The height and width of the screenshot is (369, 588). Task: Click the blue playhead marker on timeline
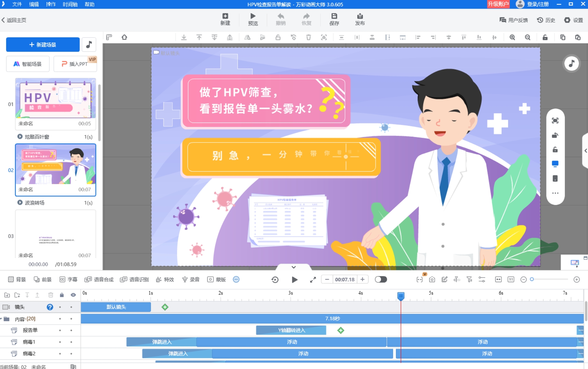(x=401, y=296)
